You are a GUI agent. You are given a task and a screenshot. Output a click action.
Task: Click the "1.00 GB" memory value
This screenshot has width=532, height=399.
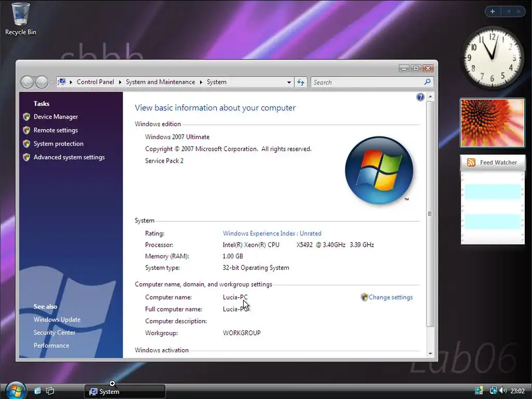[x=233, y=256]
